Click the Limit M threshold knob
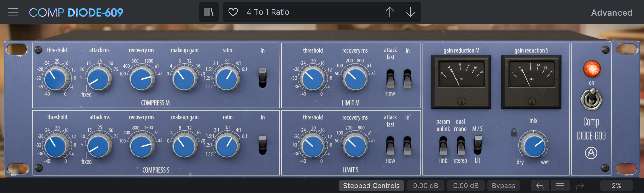The image size is (644, 193). coord(312,79)
